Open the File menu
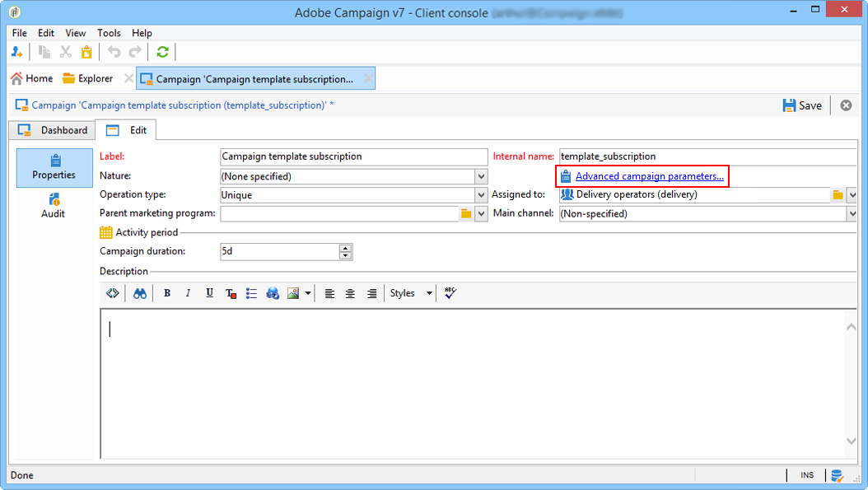 click(x=20, y=33)
